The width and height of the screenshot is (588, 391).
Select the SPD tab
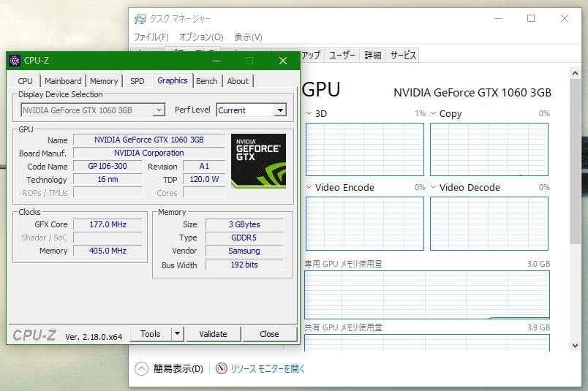pyautogui.click(x=137, y=81)
